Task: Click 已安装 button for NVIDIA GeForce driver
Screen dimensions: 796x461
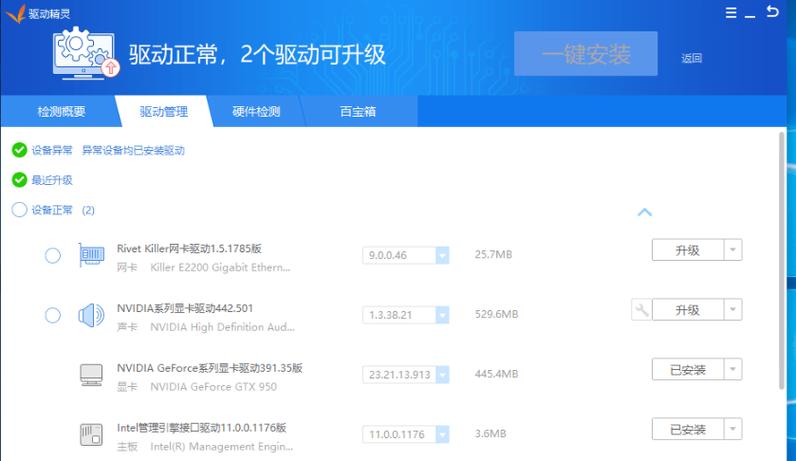Action: tap(688, 370)
